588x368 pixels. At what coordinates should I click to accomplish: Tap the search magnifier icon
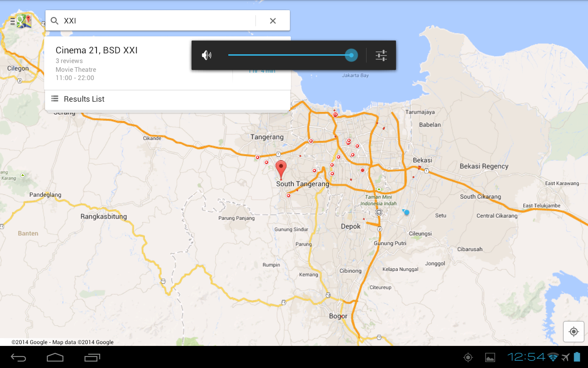[55, 21]
